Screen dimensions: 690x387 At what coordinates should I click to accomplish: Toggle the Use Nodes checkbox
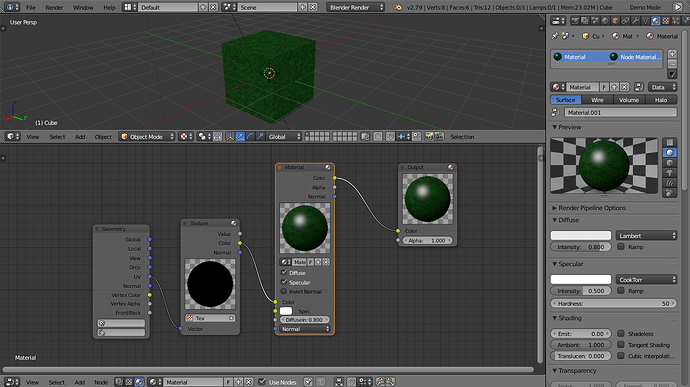click(262, 382)
